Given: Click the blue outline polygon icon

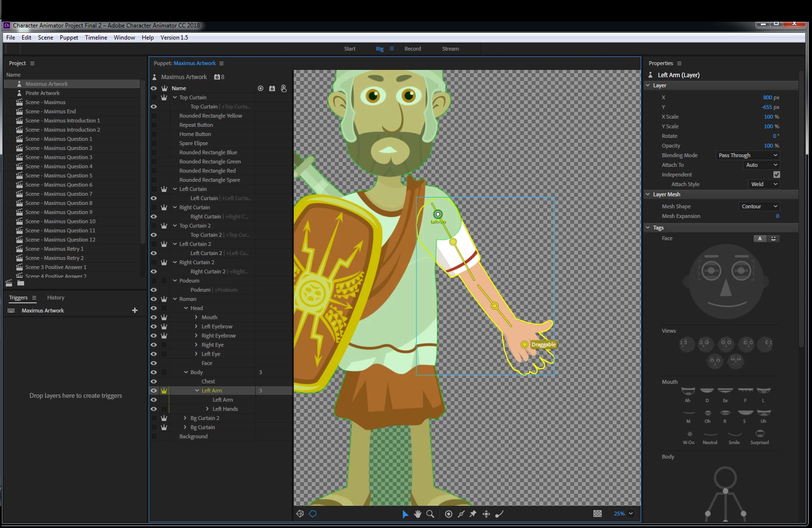Looking at the screenshot, I should pos(313,514).
